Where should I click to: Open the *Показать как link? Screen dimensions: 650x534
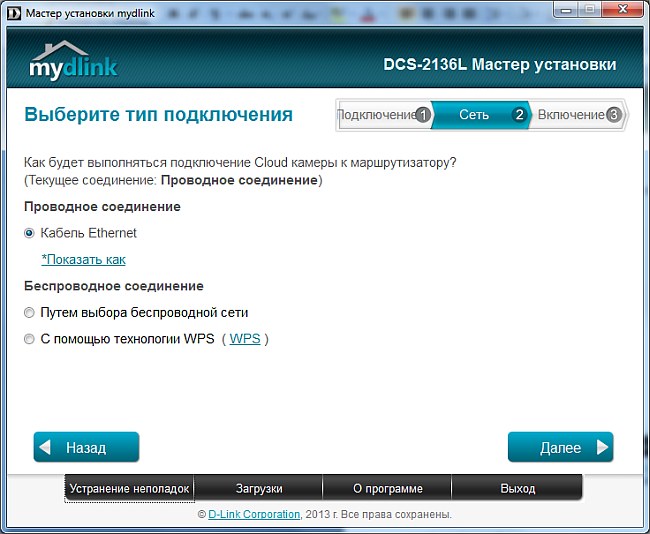(83, 260)
